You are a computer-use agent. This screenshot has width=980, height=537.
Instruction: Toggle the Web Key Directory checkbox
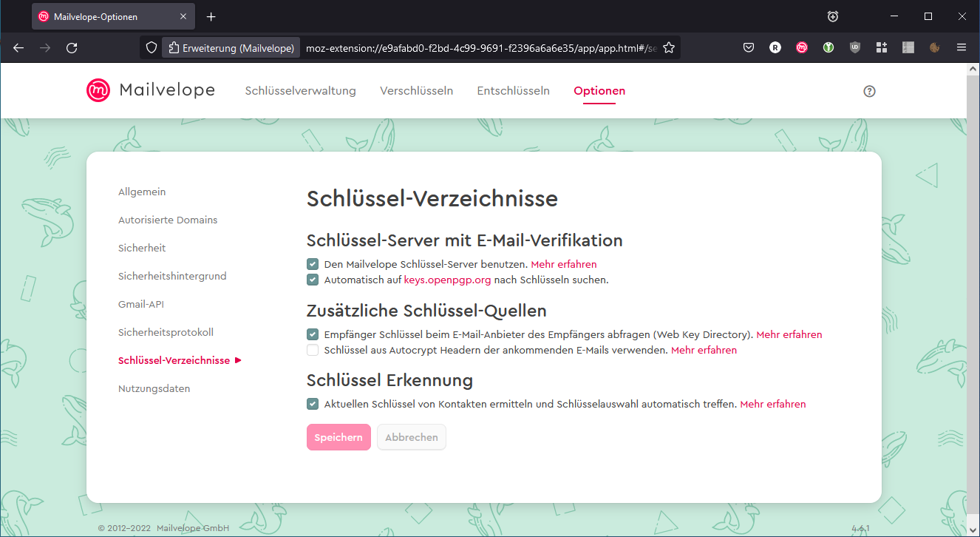coord(313,334)
